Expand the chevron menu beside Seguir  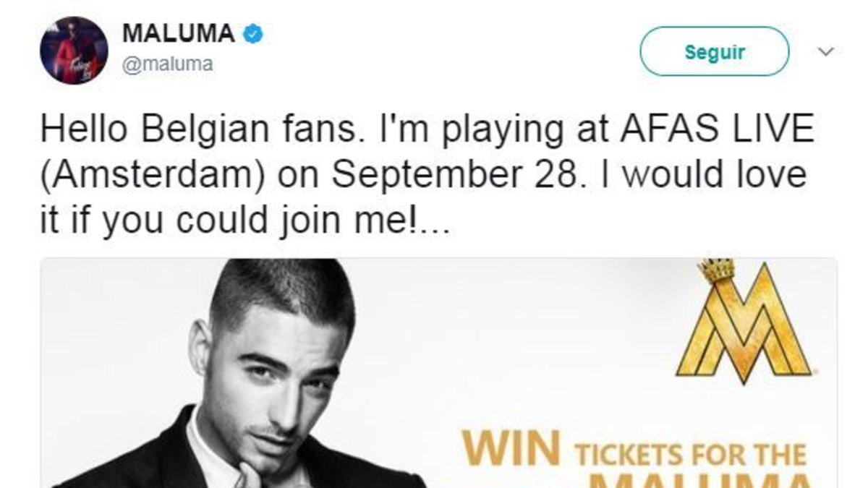(x=826, y=51)
